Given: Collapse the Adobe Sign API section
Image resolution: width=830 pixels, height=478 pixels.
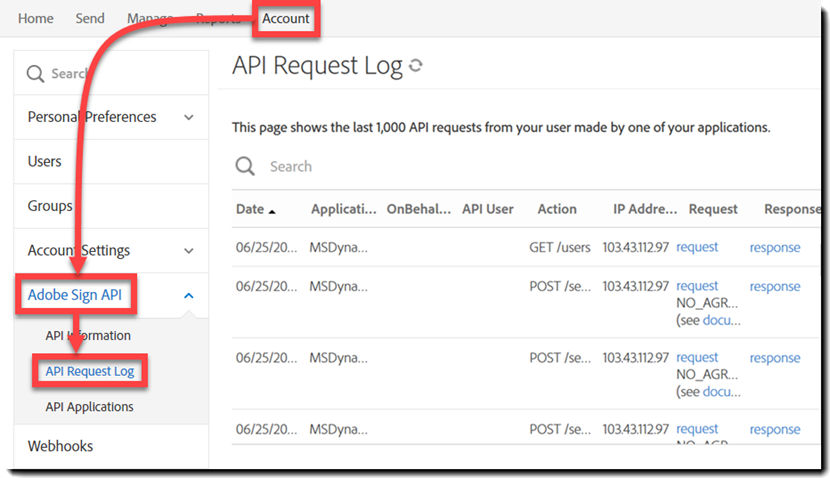Looking at the screenshot, I should pos(189,295).
